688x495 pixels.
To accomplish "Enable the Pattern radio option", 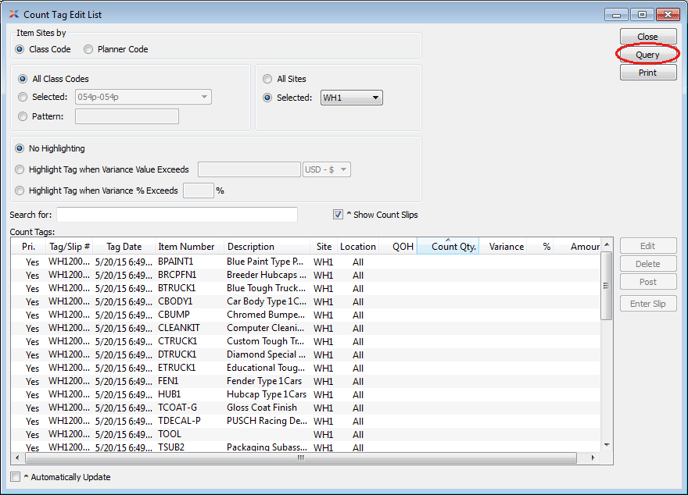I will [x=23, y=116].
